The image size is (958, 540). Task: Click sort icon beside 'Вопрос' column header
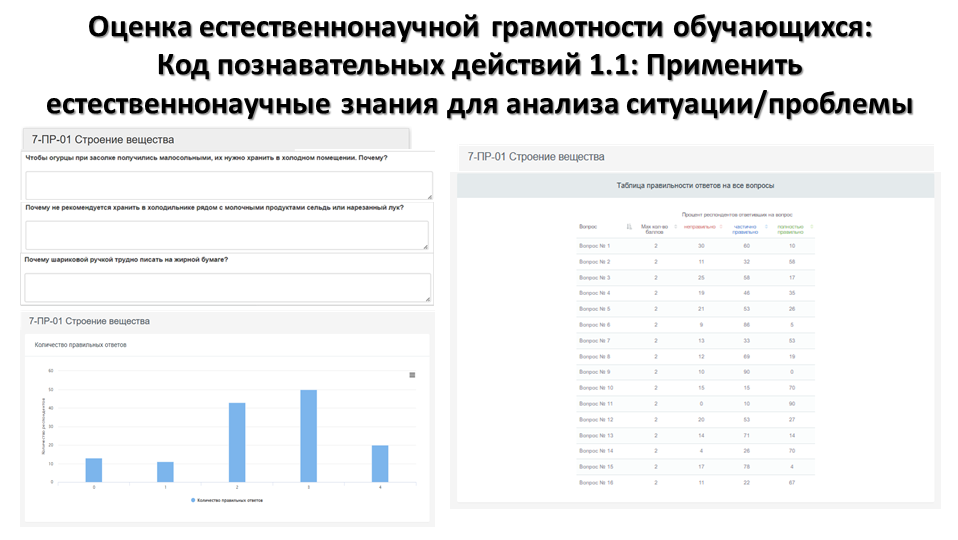click(629, 227)
